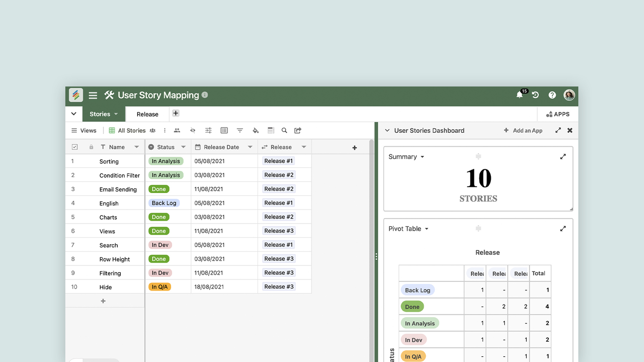Viewport: 644px width, 362px height.
Task: Open the hamburger main menu
Action: pyautogui.click(x=93, y=96)
